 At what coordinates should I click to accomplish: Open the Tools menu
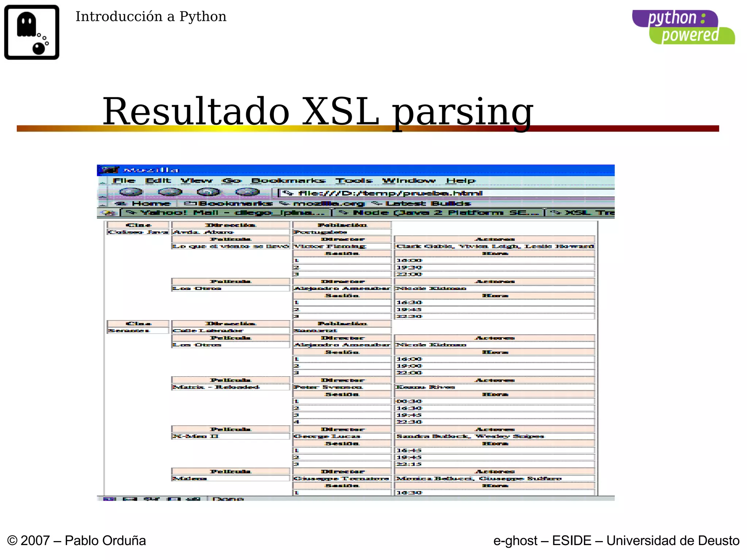(354, 181)
